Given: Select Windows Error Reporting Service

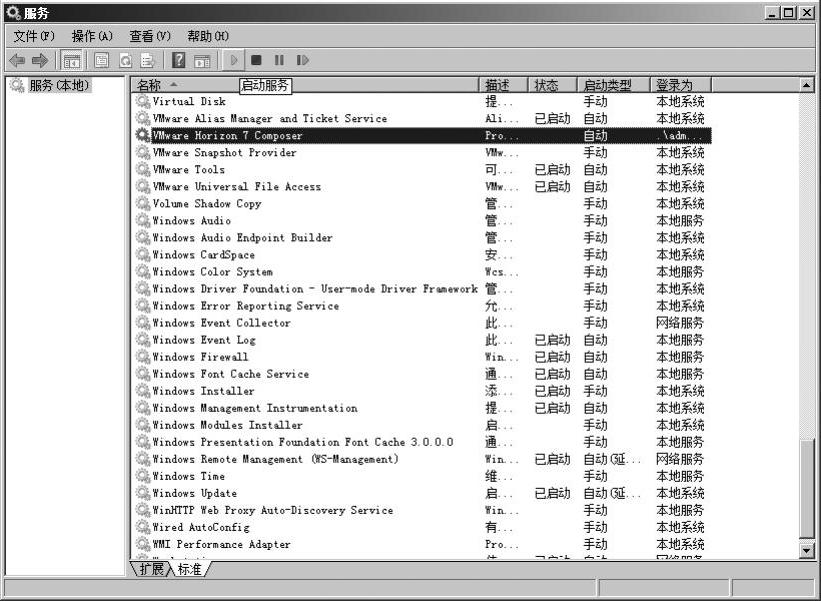Looking at the screenshot, I should [x=423, y=305].
